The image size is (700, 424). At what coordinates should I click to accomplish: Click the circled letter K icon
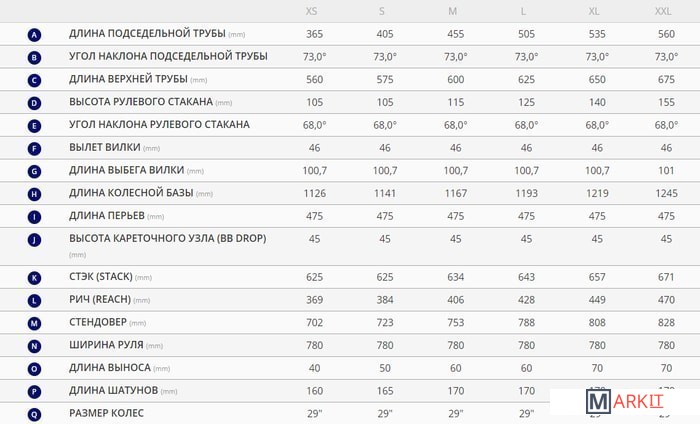[35, 277]
